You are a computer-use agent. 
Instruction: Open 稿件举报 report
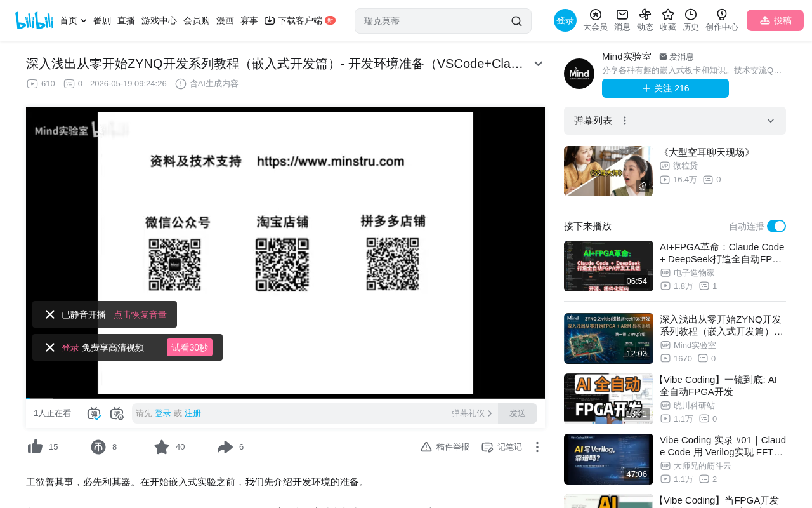coord(445,447)
